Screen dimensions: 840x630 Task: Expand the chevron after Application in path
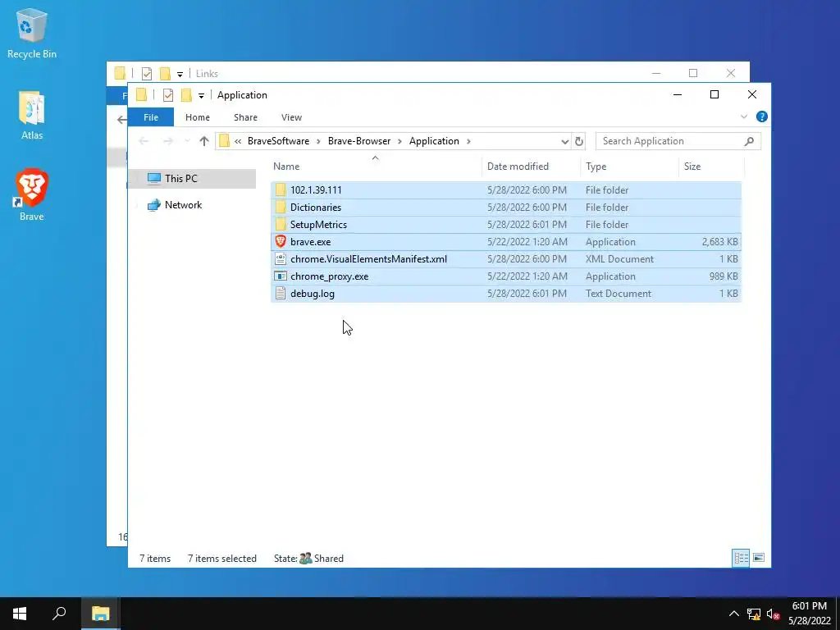point(468,141)
